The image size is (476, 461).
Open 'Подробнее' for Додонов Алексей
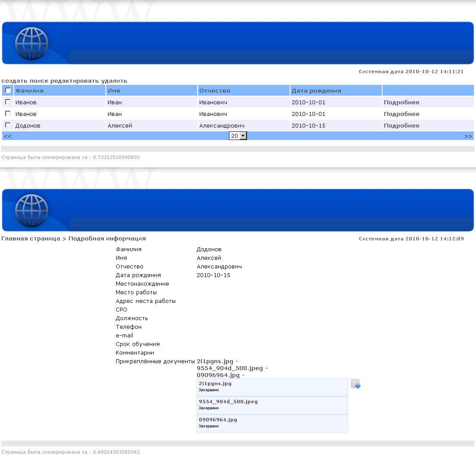(x=402, y=126)
